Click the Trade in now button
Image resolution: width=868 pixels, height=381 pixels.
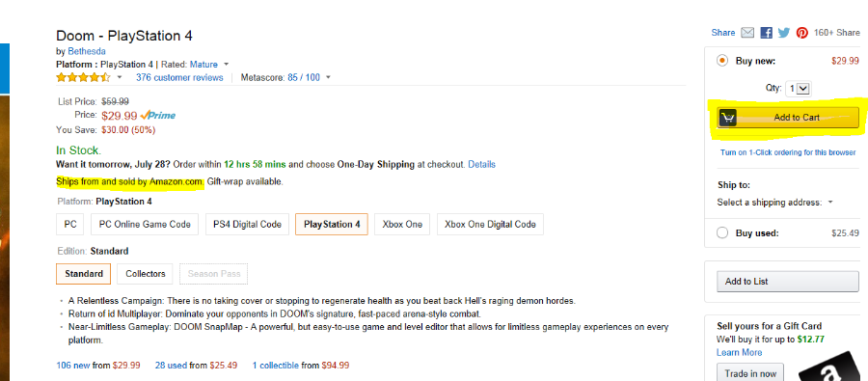[750, 373]
